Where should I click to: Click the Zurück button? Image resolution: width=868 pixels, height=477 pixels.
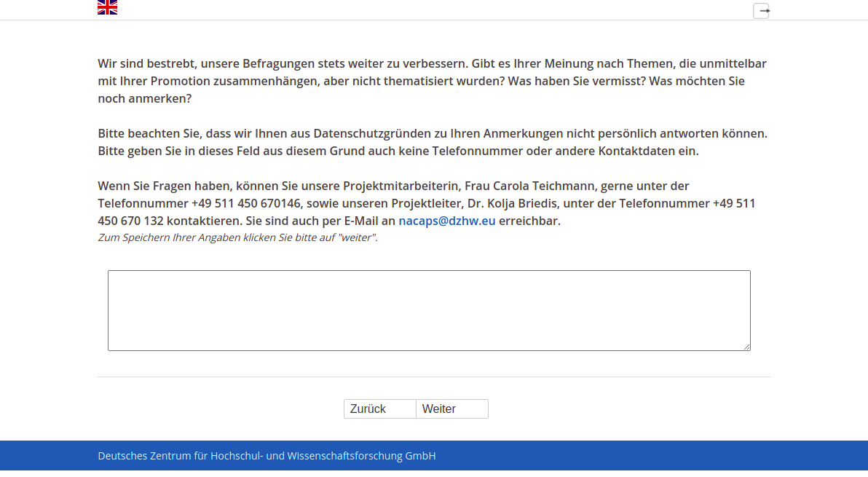380,409
